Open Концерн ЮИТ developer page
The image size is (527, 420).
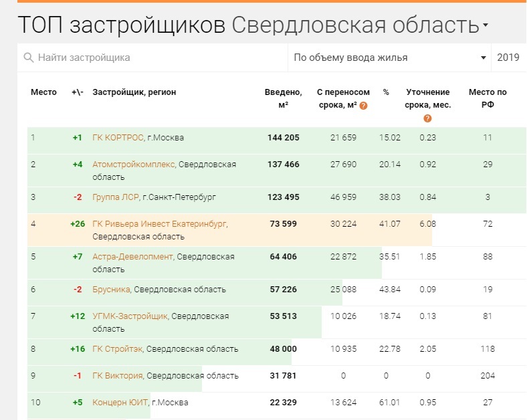click(120, 403)
